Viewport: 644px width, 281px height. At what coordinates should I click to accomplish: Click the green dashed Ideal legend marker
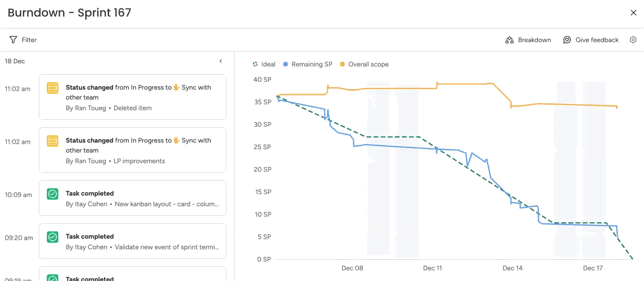(255, 64)
